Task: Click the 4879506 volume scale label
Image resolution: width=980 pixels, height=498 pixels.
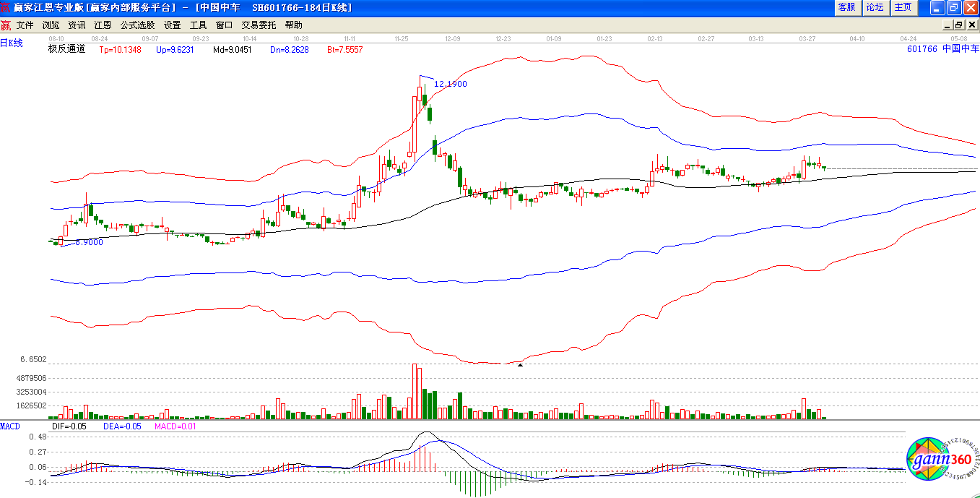Action: [31, 378]
